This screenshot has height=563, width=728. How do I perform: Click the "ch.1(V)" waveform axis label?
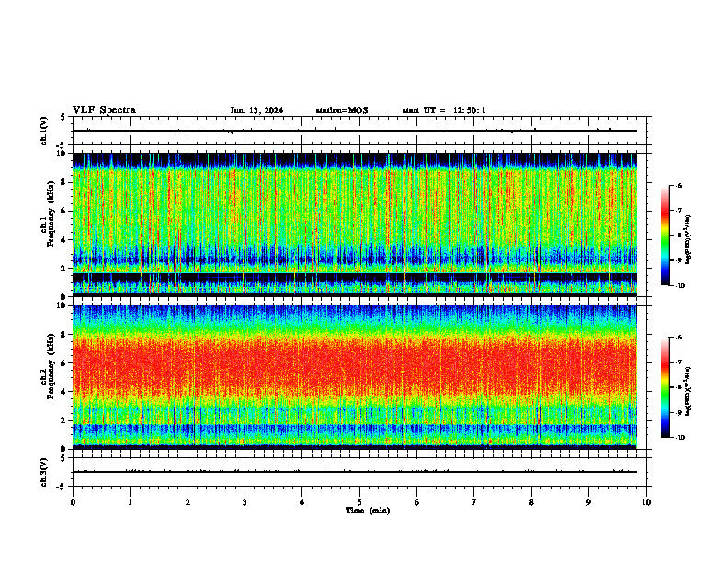tap(43, 131)
